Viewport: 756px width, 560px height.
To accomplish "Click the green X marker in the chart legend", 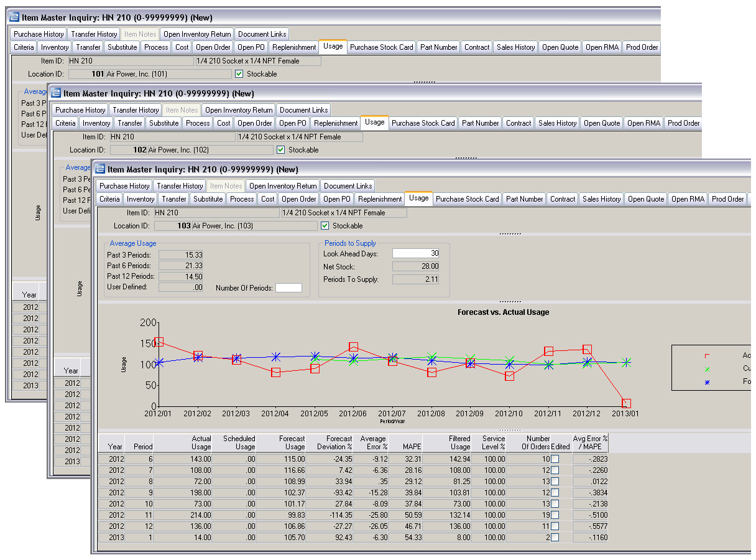I will [x=707, y=368].
